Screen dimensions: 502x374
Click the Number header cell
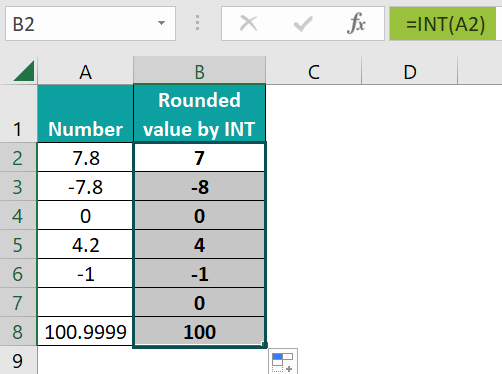coord(85,113)
